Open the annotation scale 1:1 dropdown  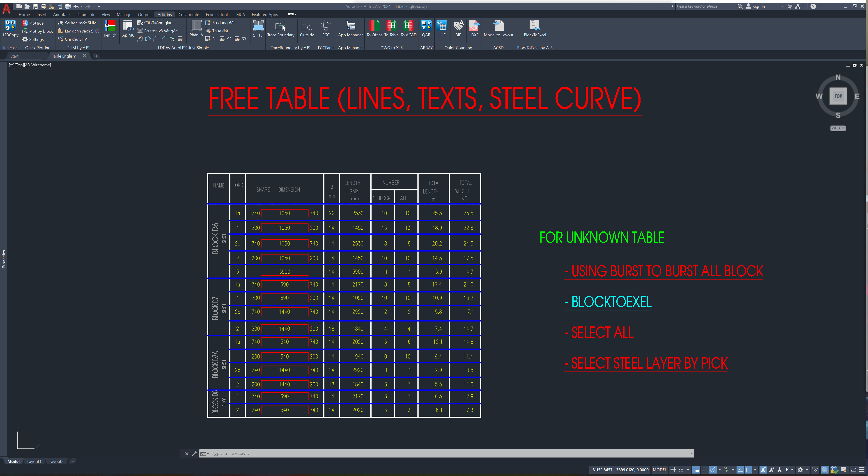click(x=790, y=470)
